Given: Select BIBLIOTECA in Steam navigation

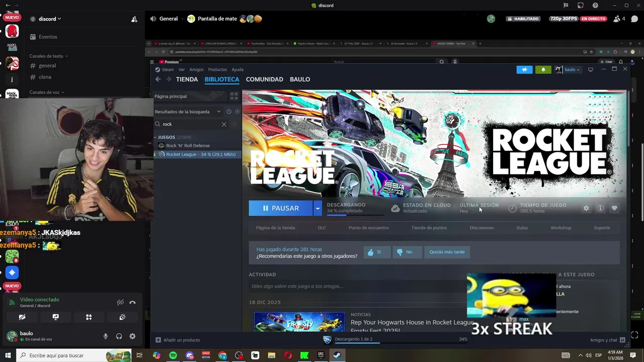Looking at the screenshot, I should pyautogui.click(x=222, y=79).
